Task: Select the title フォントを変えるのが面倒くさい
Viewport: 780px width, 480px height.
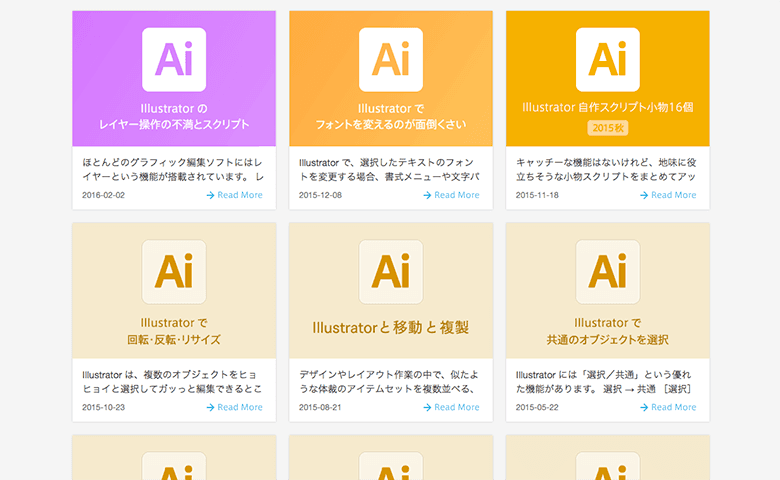Action: pyautogui.click(x=391, y=124)
